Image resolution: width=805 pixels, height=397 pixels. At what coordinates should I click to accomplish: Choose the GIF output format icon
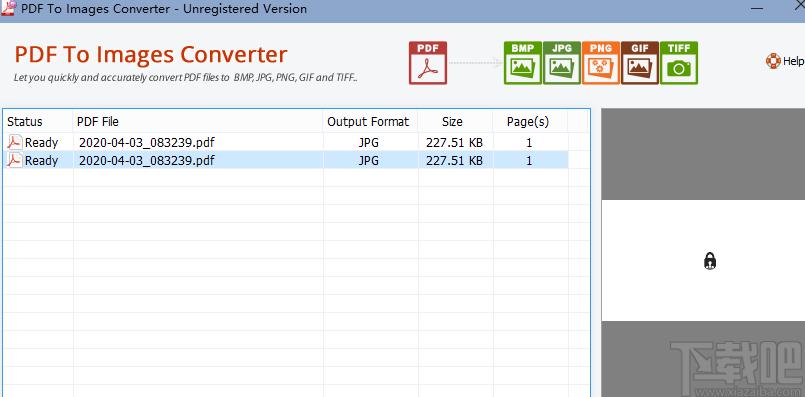640,63
